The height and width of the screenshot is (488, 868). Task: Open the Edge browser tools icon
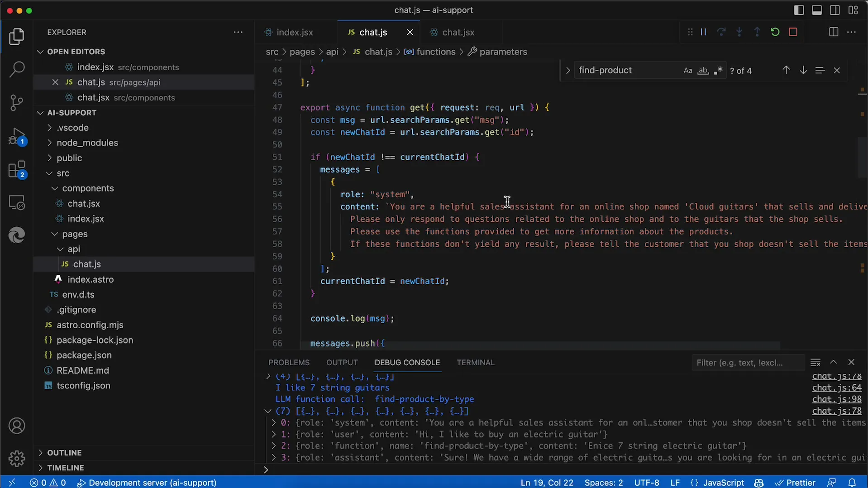(17, 235)
